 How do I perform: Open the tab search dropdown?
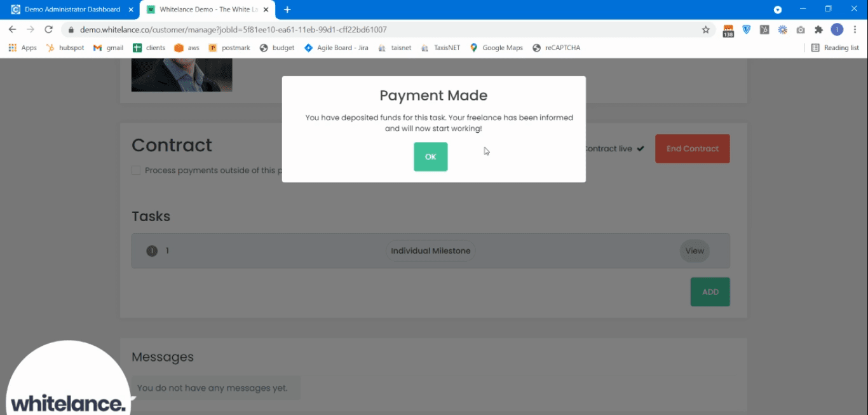coord(777,10)
